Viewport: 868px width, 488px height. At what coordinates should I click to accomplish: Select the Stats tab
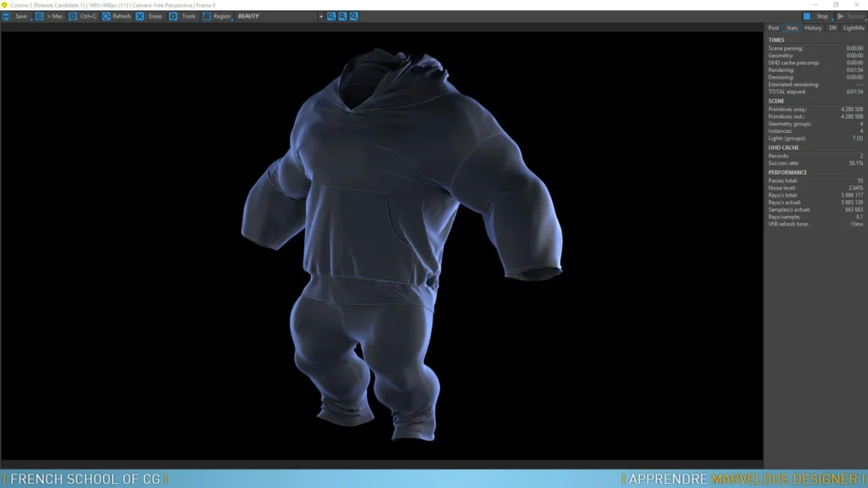pyautogui.click(x=792, y=28)
